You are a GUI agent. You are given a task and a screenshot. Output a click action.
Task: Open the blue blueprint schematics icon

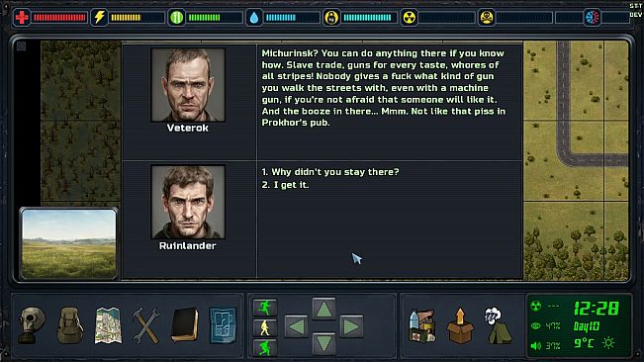tap(223, 325)
